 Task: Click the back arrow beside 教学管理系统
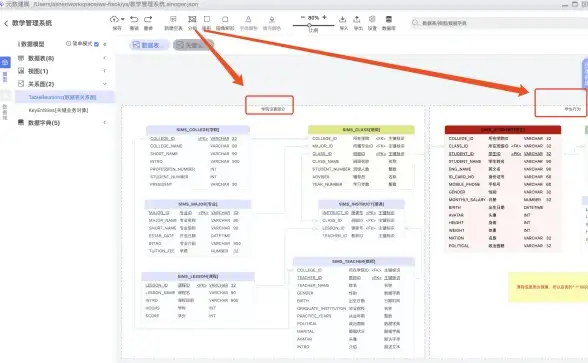click(x=6, y=23)
